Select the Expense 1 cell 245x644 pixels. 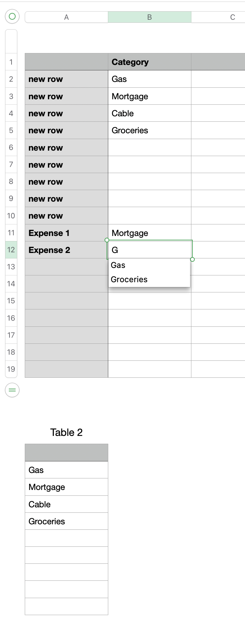click(67, 233)
